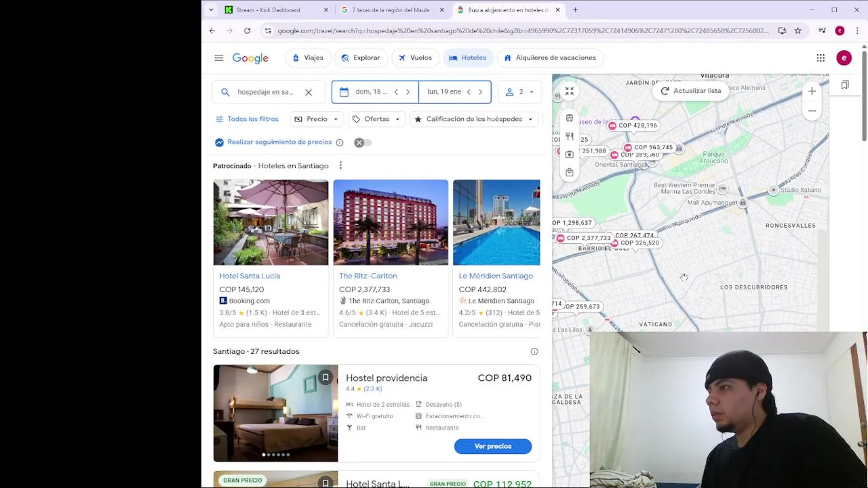Toggle the price tracking switch

pyautogui.click(x=362, y=142)
